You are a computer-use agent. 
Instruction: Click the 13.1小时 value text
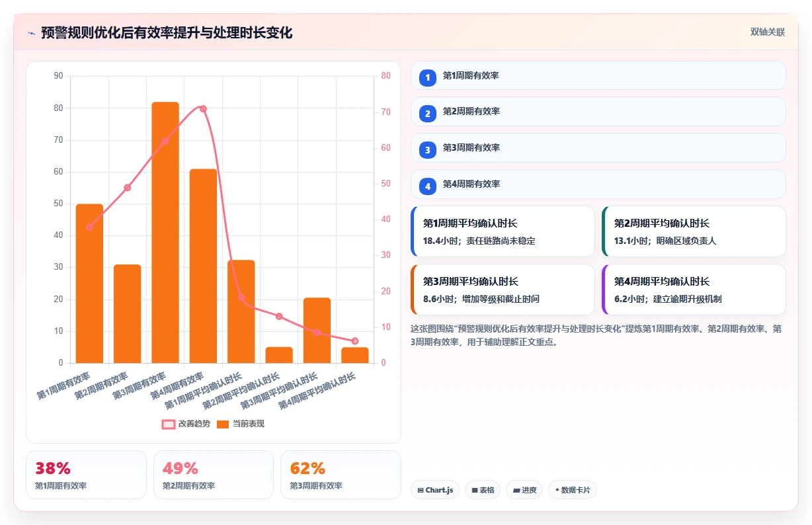tap(630, 241)
